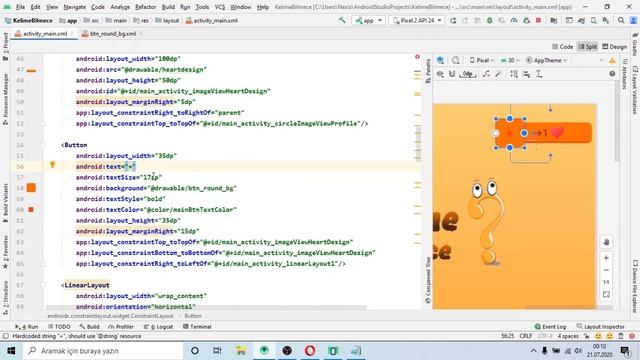Image resolution: width=640 pixels, height=360 pixels.
Task: Click the CRLF line separator status entry
Action: pos(525,336)
